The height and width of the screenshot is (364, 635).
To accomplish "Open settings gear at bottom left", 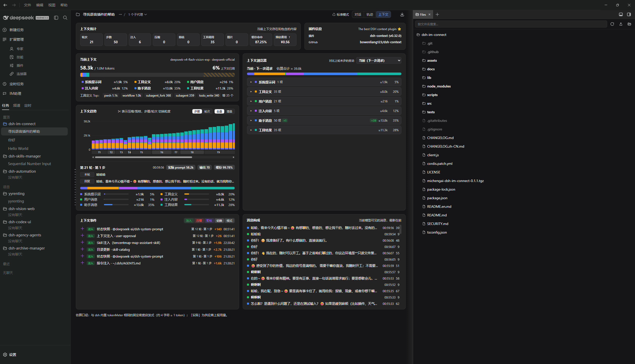I will tap(5, 355).
